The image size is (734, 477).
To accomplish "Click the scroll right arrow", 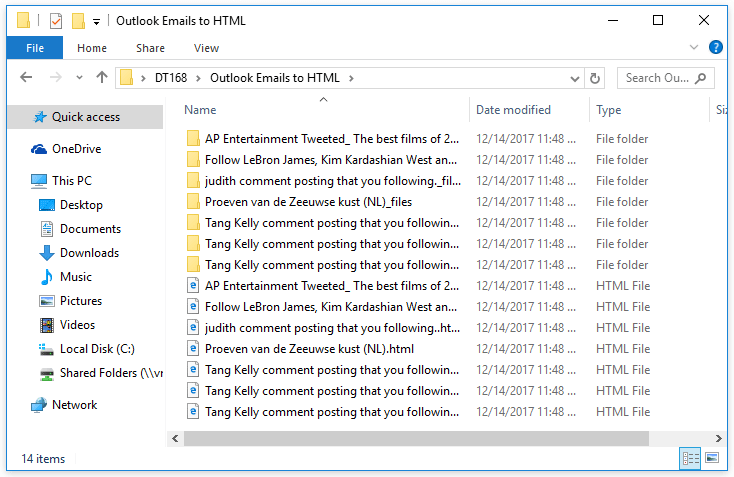I will 718,439.
